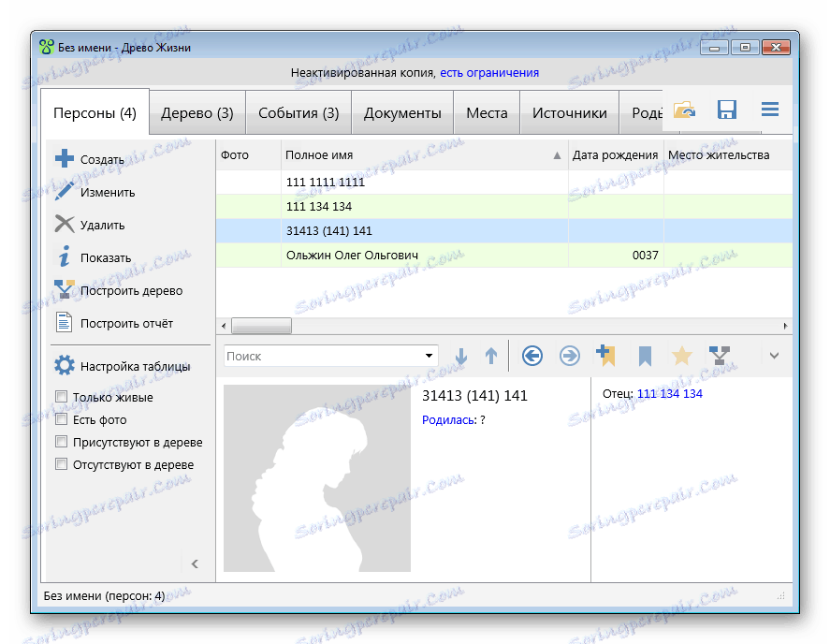
Task: Click the Удалить cross icon
Action: pyautogui.click(x=64, y=224)
